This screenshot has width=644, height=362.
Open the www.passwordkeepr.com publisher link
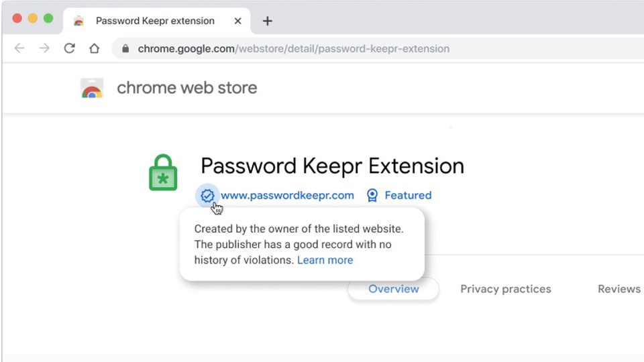287,195
